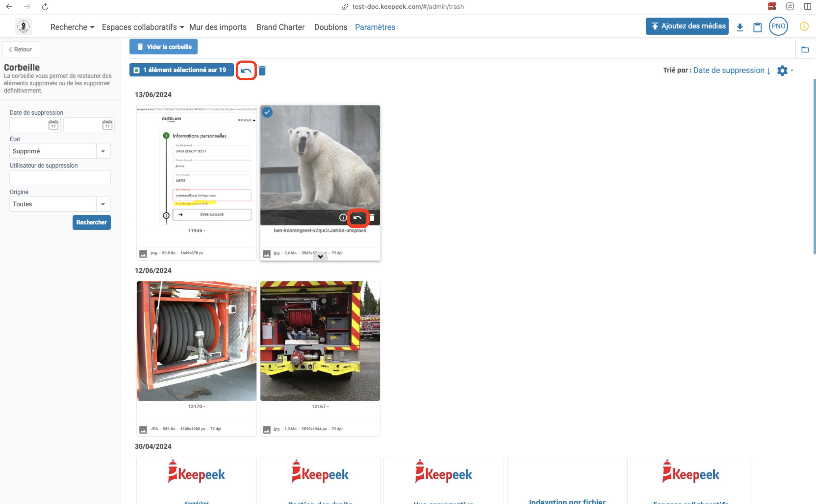Restore the polar bear image via its arrow icon
The height and width of the screenshot is (504, 816).
pos(357,218)
